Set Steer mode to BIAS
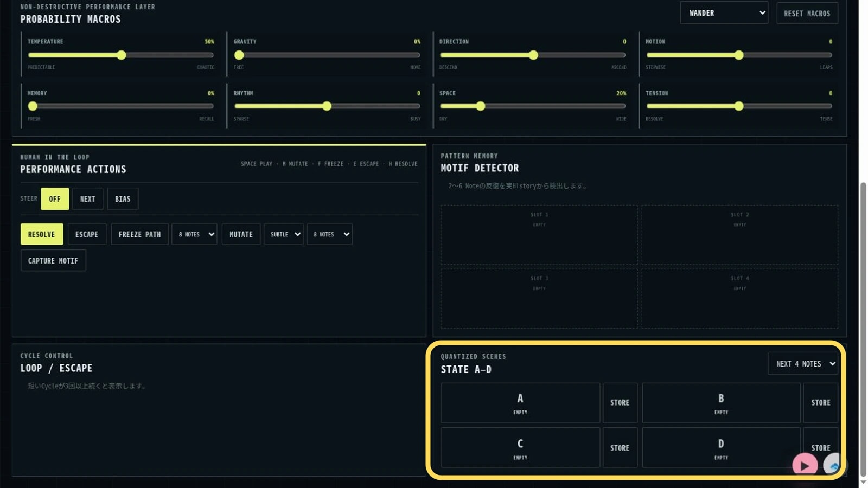Image resolution: width=868 pixels, height=488 pixels. click(123, 199)
